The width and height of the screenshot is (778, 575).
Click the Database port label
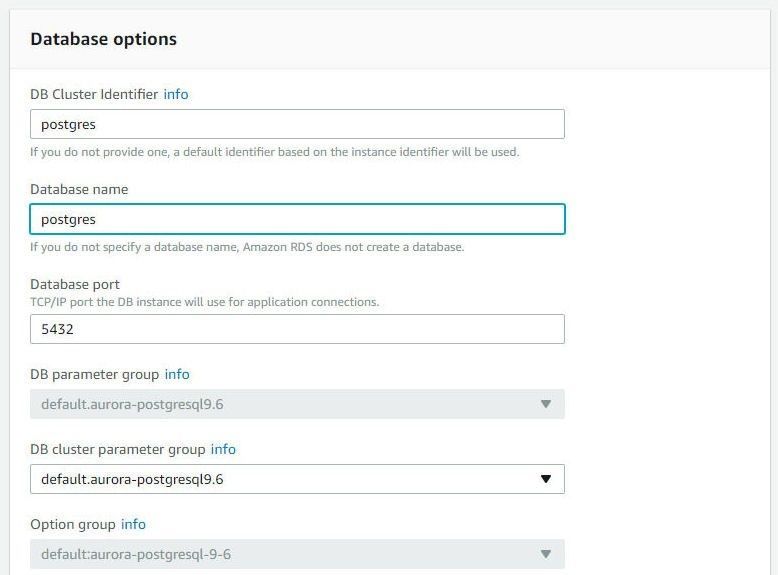coord(75,284)
